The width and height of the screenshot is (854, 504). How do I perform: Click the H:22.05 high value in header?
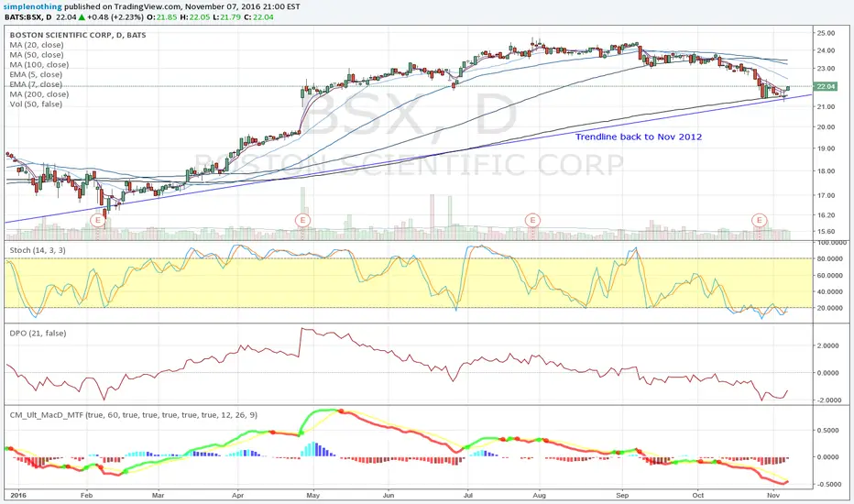pos(195,16)
